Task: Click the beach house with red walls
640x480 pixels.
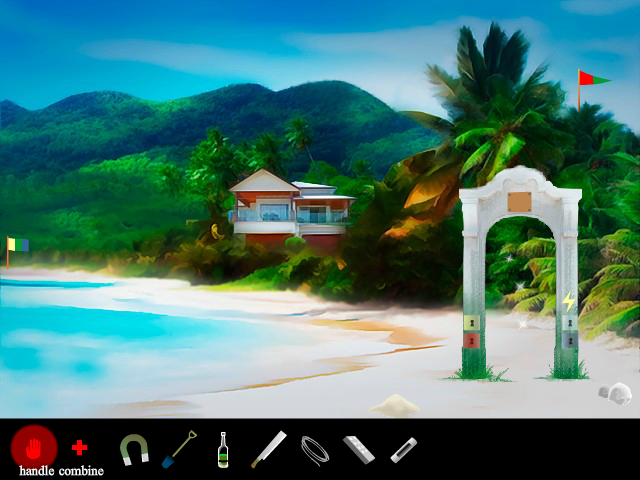Action: tap(292, 208)
